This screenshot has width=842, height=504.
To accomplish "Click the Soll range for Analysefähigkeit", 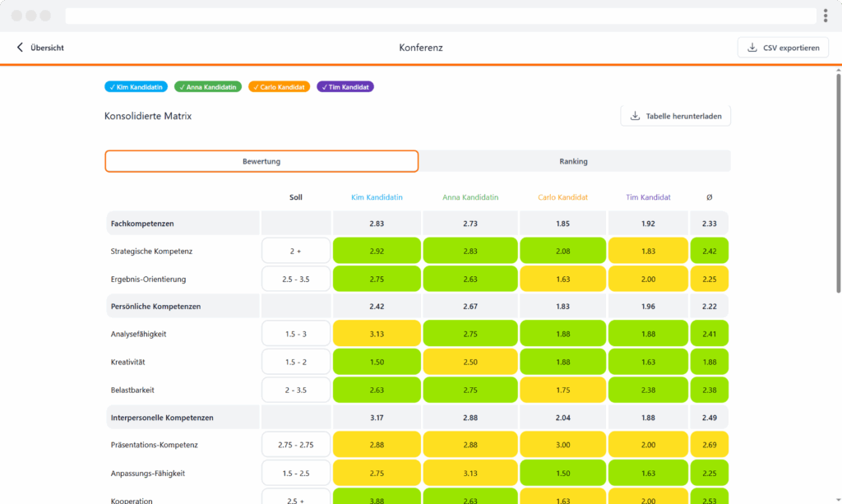I will pos(296,335).
